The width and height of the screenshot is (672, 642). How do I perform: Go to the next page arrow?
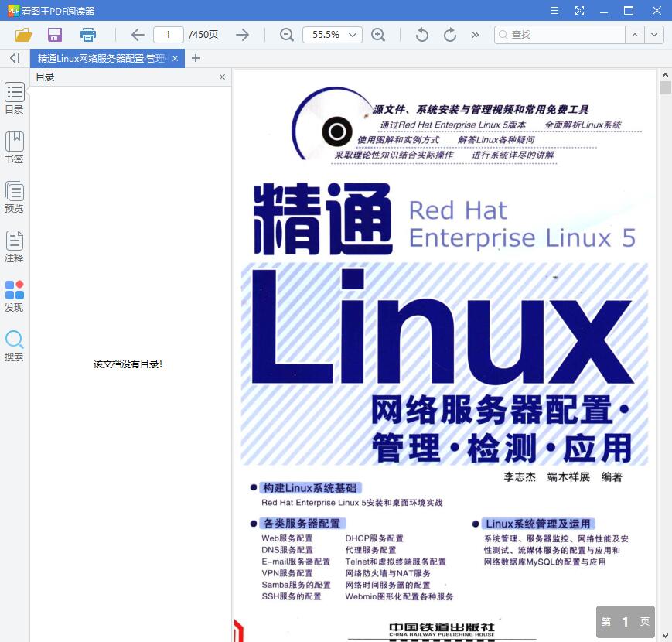point(242,35)
